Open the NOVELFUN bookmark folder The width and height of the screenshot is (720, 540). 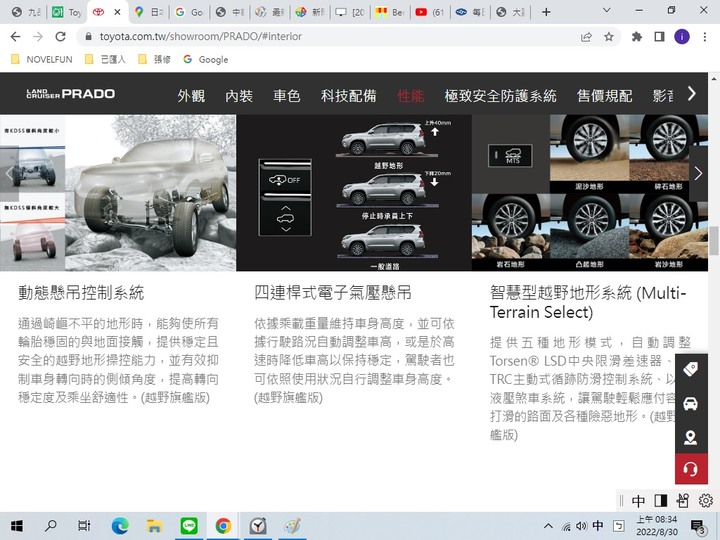coord(41,59)
